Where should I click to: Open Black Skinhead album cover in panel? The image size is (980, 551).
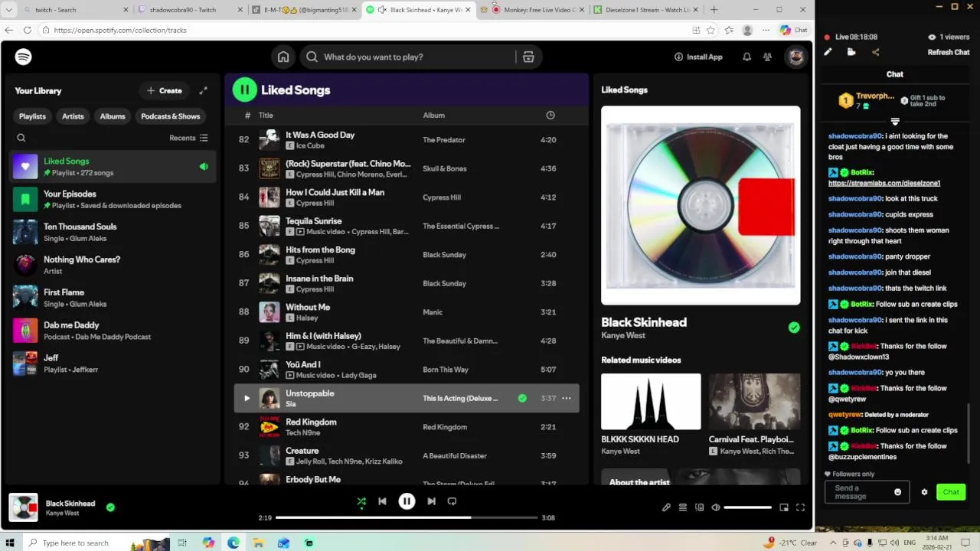pos(701,205)
